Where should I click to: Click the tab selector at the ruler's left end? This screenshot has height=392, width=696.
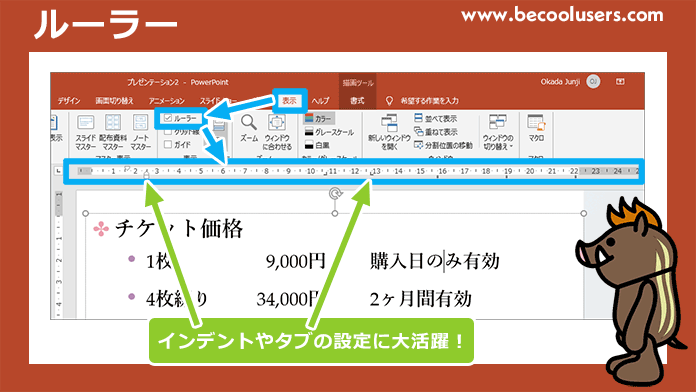point(58,171)
